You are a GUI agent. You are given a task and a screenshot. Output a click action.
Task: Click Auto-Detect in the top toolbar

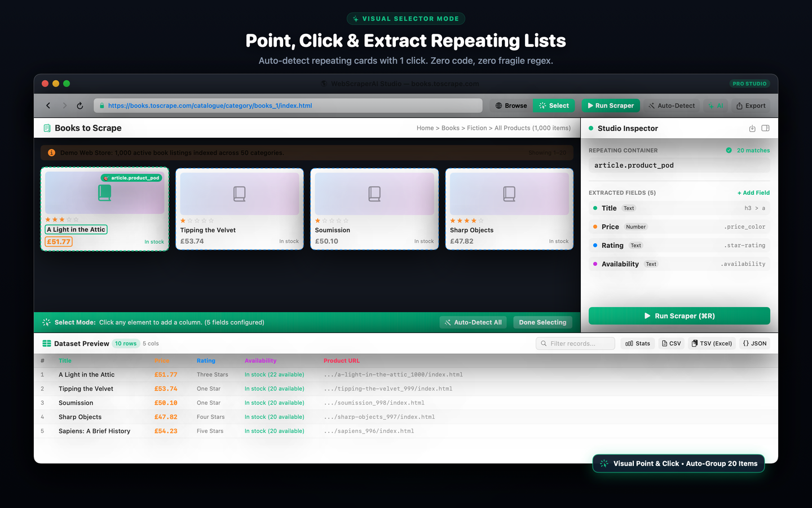(x=671, y=106)
